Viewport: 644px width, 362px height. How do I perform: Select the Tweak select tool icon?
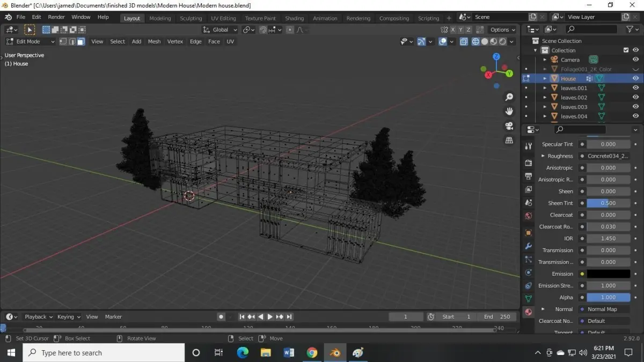click(30, 29)
